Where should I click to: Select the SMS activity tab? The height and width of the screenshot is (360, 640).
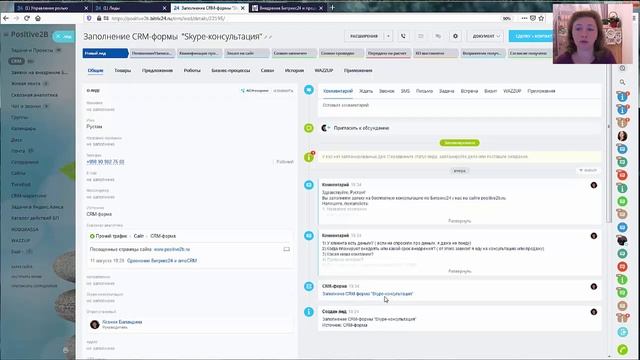405,91
